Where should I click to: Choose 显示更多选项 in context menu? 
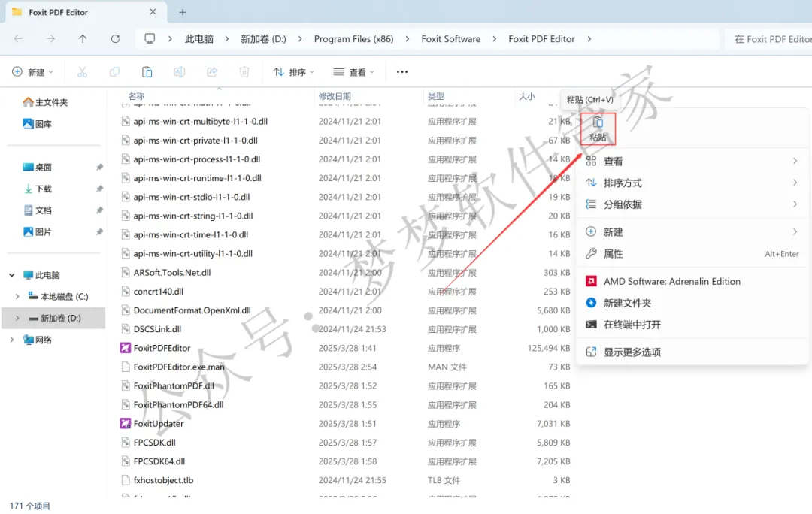(x=692, y=352)
